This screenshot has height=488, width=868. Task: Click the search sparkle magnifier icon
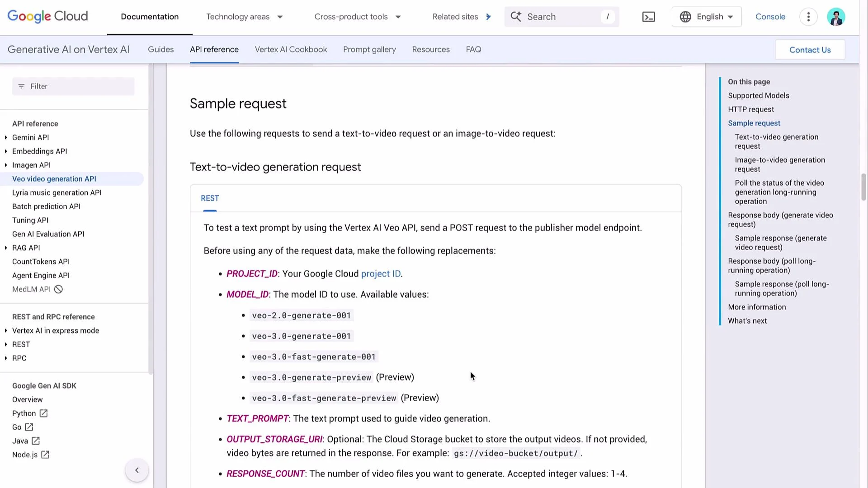coord(516,17)
